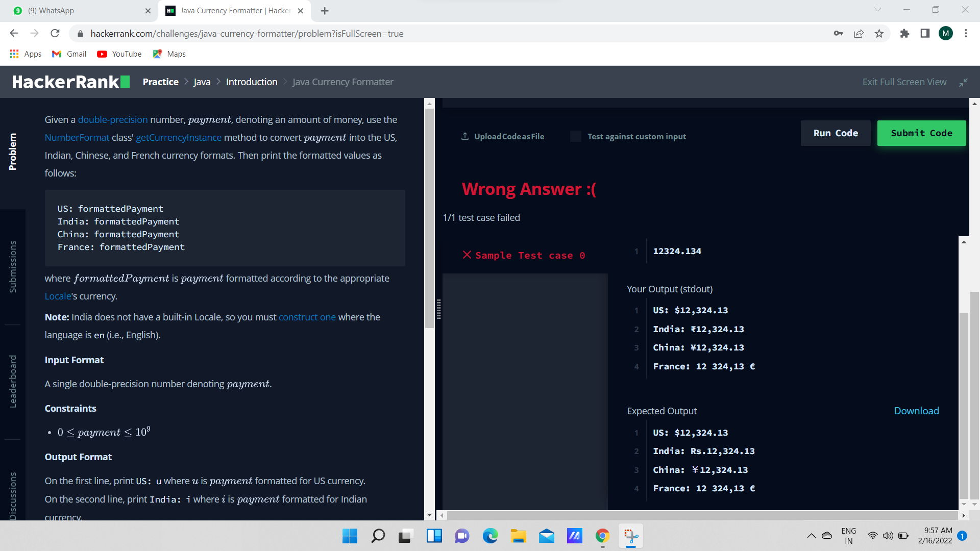Click the HackerRank logo
The image size is (980, 551).
pyautogui.click(x=70, y=82)
